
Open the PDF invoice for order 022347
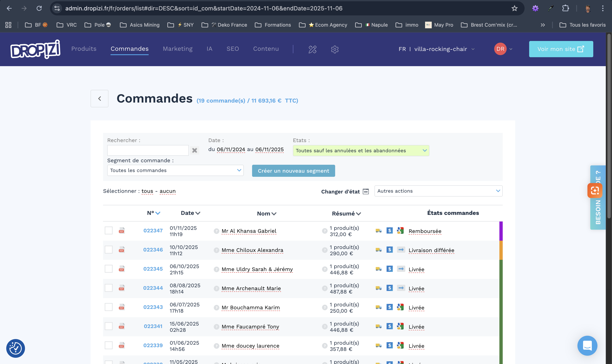[122, 230]
